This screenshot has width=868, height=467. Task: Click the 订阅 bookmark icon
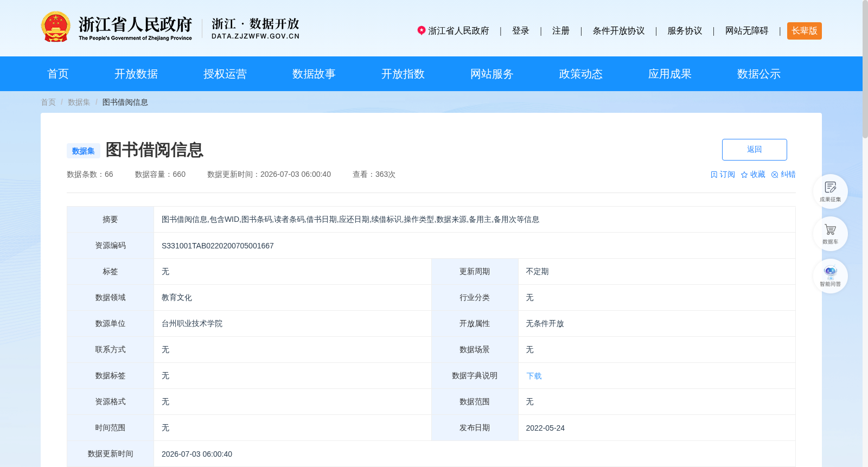click(714, 175)
